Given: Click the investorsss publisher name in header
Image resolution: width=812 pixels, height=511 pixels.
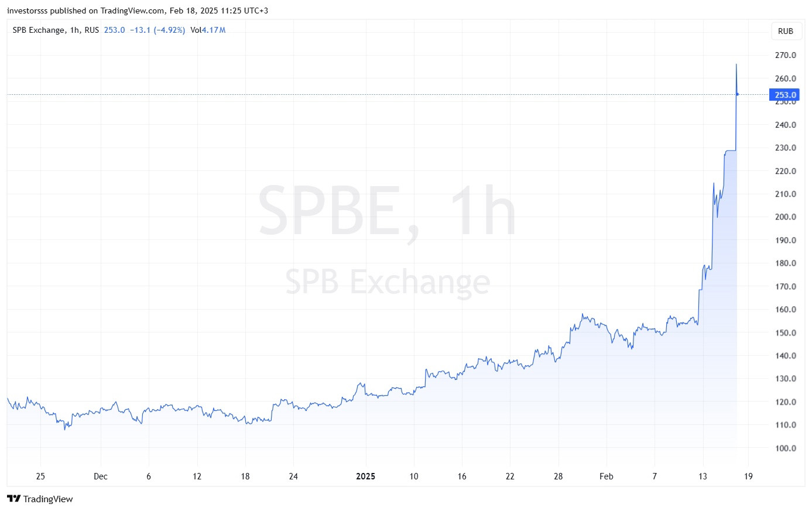Looking at the screenshot, I should pyautogui.click(x=28, y=11).
